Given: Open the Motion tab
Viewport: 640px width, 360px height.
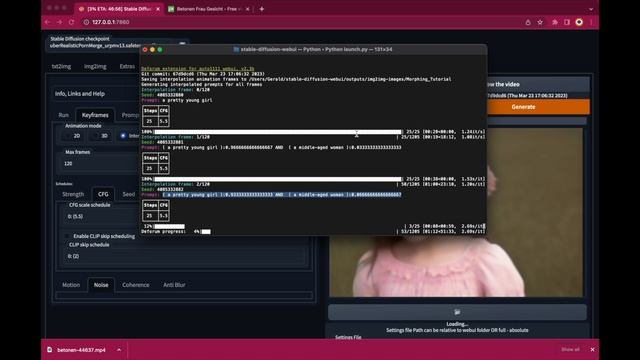Looking at the screenshot, I should (71, 285).
